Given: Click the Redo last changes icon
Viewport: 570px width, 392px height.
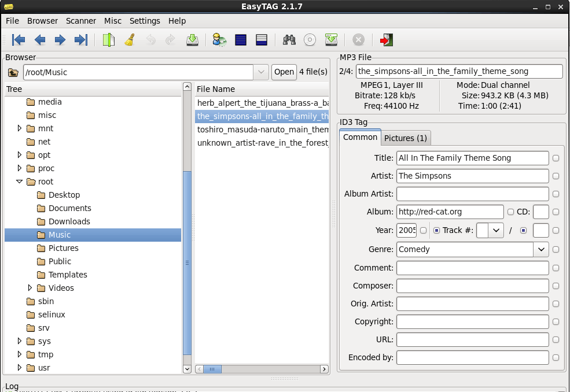Looking at the screenshot, I should click(170, 40).
